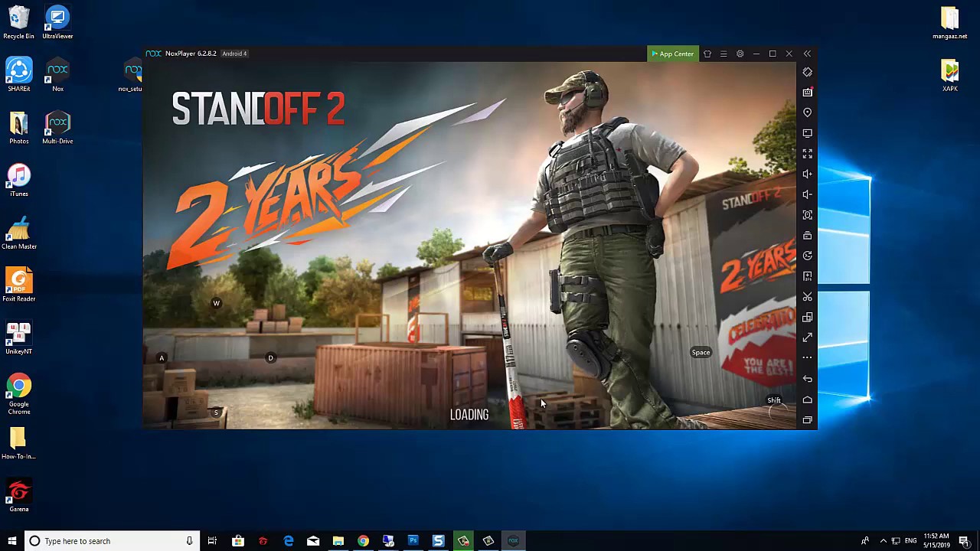Image resolution: width=980 pixels, height=551 pixels.
Task: Click the microphone icon in the search box
Action: [189, 541]
